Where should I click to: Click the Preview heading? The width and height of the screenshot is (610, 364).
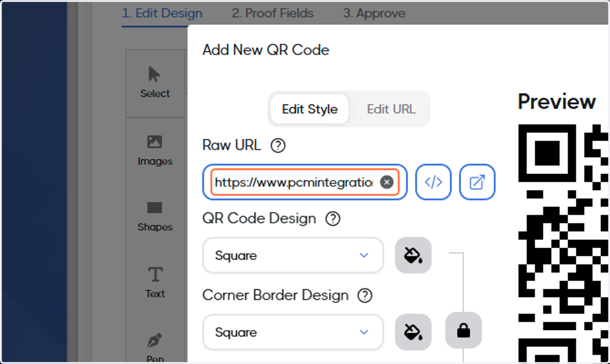[x=557, y=101]
